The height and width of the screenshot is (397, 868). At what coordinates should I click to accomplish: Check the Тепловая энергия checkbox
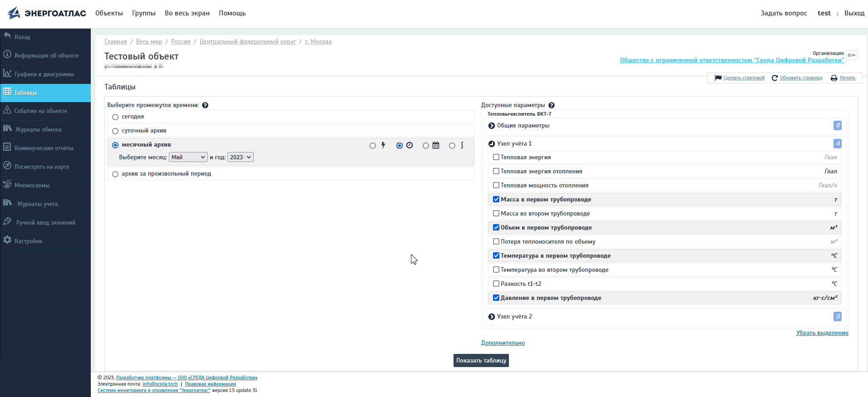496,157
